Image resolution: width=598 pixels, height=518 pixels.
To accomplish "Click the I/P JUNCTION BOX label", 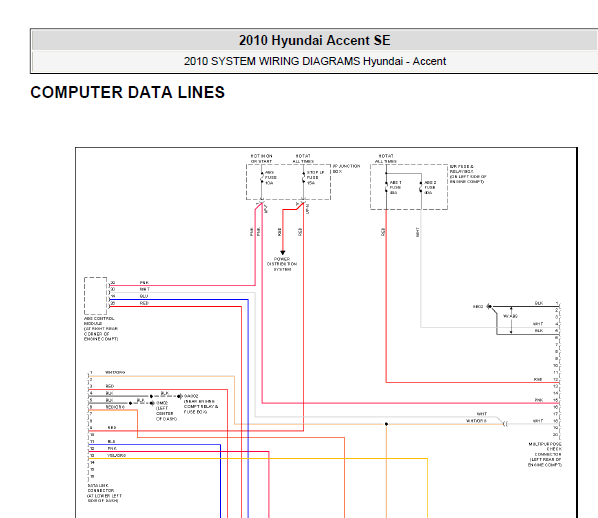I will tap(346, 169).
